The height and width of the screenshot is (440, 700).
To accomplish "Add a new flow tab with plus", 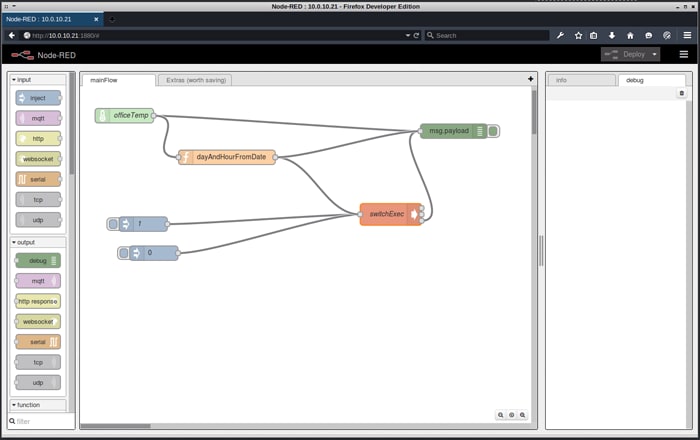I will (x=530, y=79).
